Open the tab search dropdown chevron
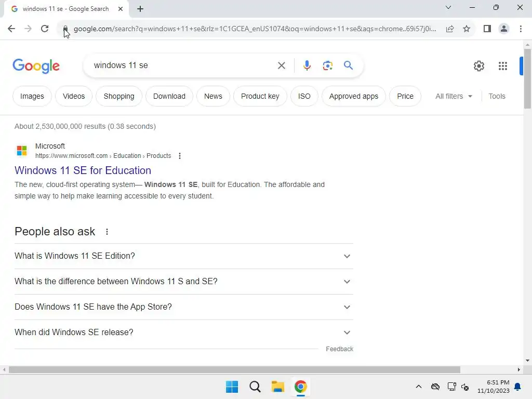 448,7
